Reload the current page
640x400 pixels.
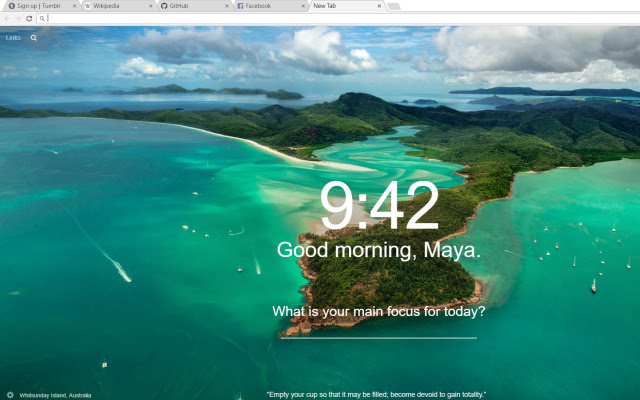pyautogui.click(x=29, y=18)
